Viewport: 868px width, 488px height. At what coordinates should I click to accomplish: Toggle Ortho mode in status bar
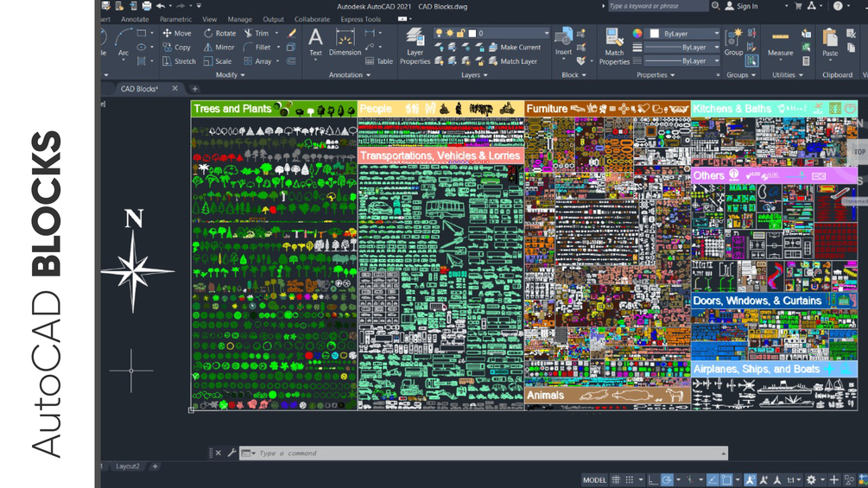(x=653, y=479)
